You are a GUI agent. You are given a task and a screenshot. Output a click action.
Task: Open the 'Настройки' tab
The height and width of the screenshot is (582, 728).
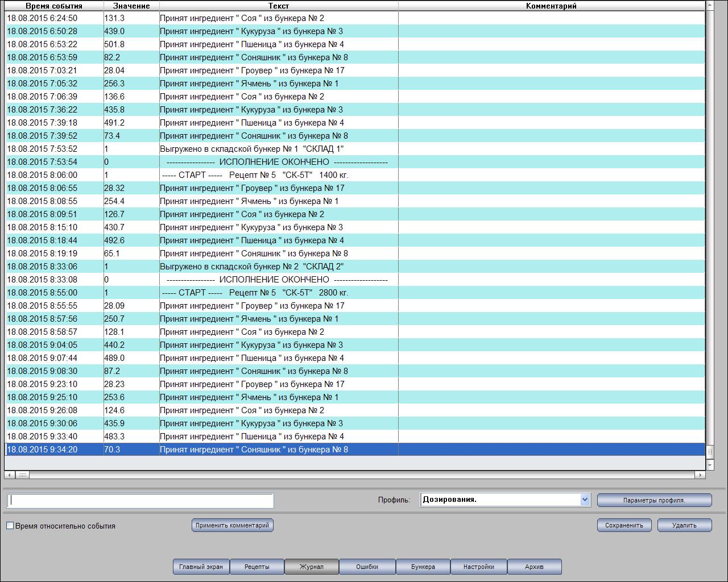click(478, 567)
